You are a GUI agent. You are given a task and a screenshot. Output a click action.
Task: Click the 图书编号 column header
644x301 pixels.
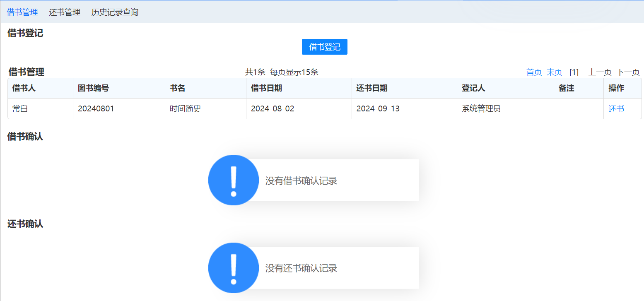(x=94, y=88)
